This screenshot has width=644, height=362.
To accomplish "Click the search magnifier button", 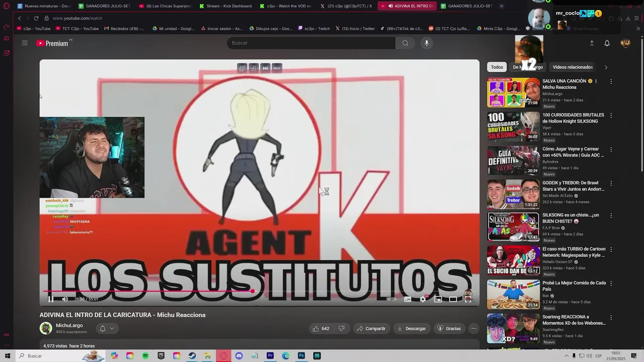I will coord(405,43).
